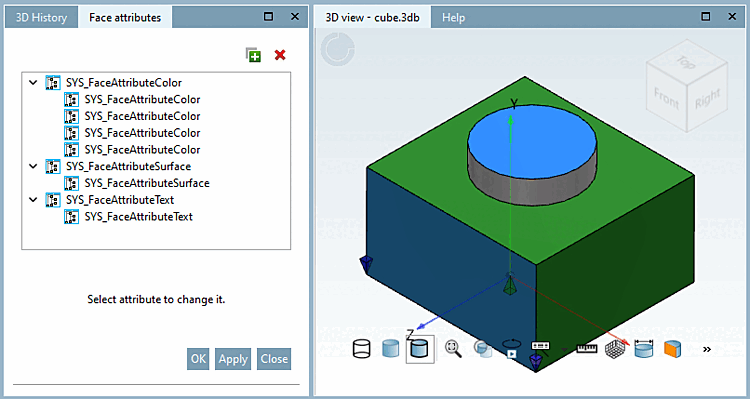This screenshot has height=399, width=750.
Task: Collapse the SYS_FaceAttributeText group
Action: 33,200
